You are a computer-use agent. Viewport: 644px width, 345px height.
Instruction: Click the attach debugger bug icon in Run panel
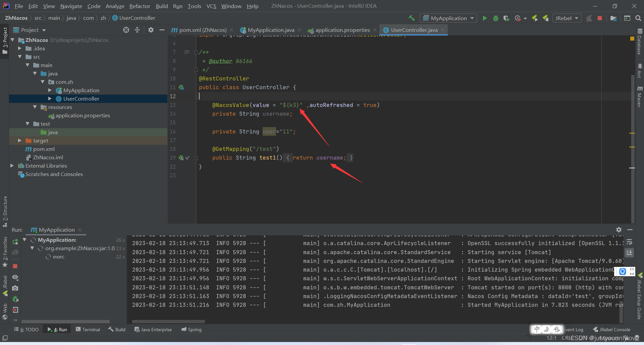tap(15, 299)
